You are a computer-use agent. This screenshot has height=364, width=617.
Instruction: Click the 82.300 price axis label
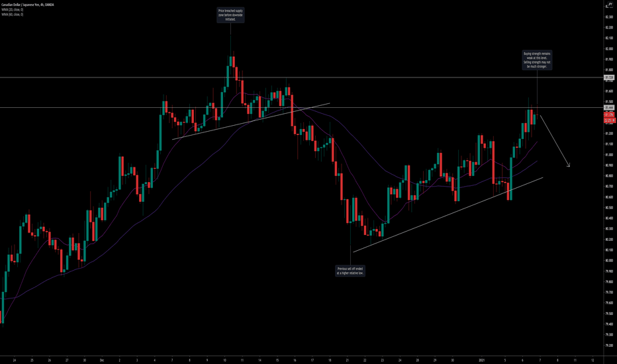[x=609, y=17]
